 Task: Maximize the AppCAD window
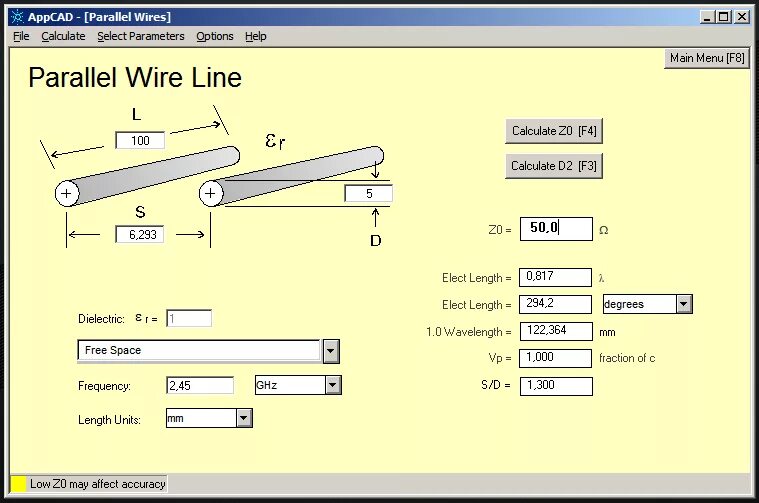(724, 17)
